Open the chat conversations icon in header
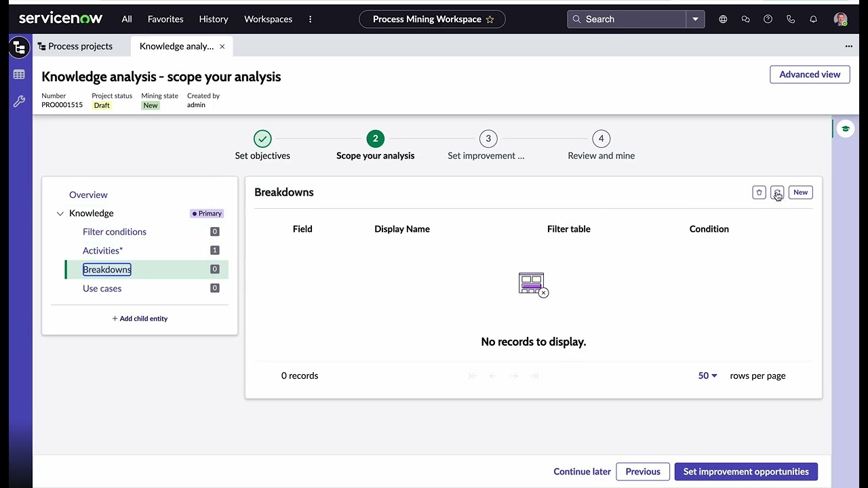The height and width of the screenshot is (488, 868). click(745, 19)
